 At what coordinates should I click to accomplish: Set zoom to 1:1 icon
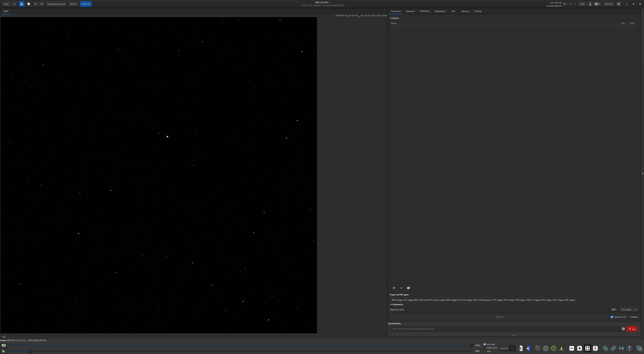tap(595, 348)
